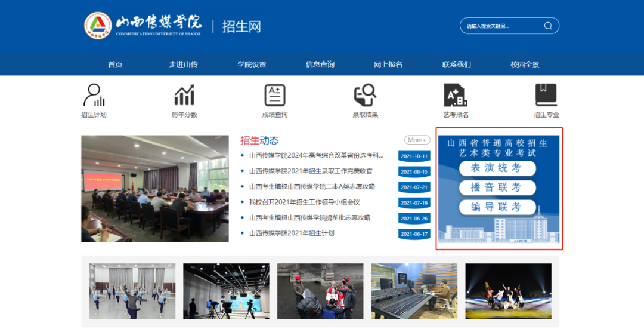
Task: Click the university logo emblem
Action: coord(98,26)
